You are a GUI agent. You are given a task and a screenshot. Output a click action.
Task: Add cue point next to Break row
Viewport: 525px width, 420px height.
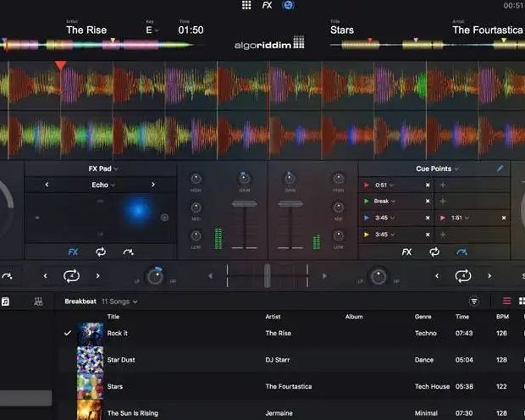coord(443,201)
